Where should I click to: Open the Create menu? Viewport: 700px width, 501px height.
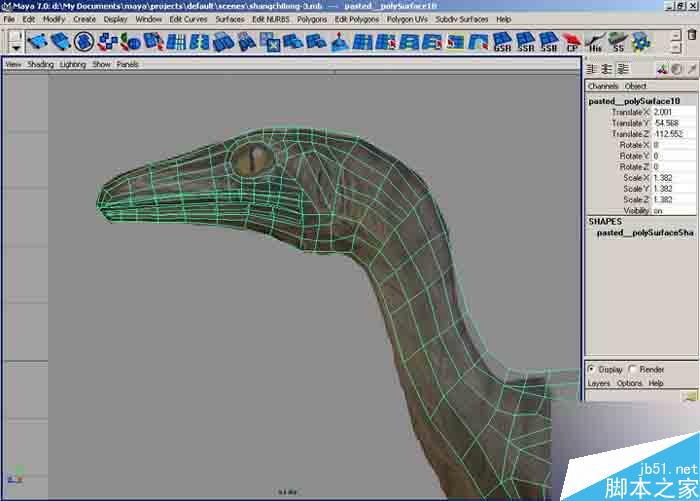pyautogui.click(x=84, y=19)
